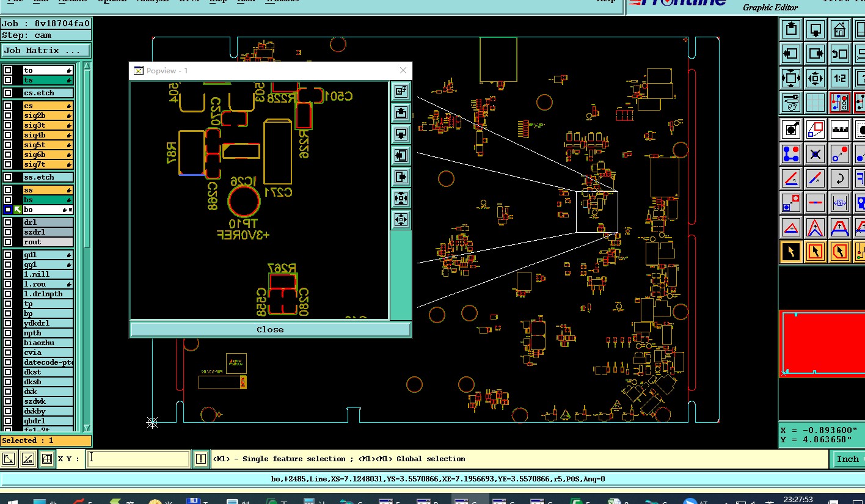The height and width of the screenshot is (504, 865).
Task: Toggle display checkbox for layer to
Action: click(x=8, y=70)
